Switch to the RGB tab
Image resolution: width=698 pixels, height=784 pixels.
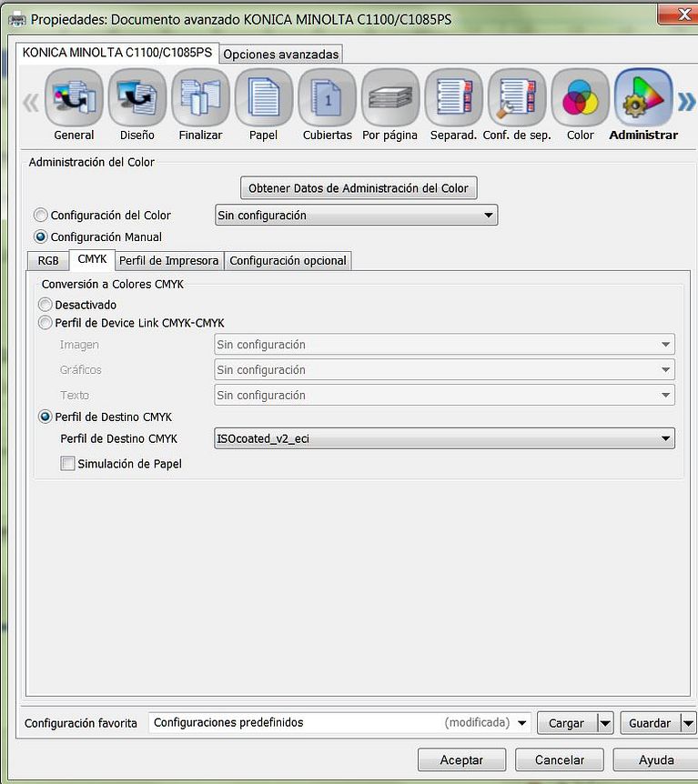(x=48, y=260)
